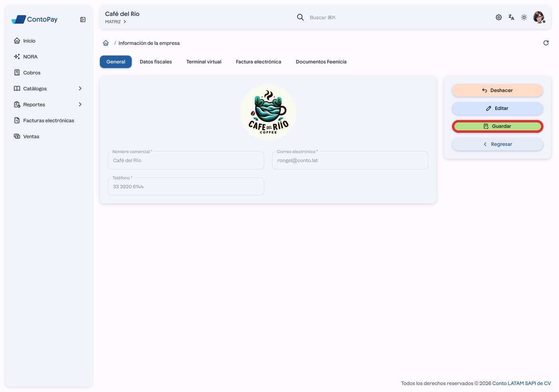Open the MATRIZ branch selector
Viewport: 559px width, 392px height.
[x=115, y=22]
